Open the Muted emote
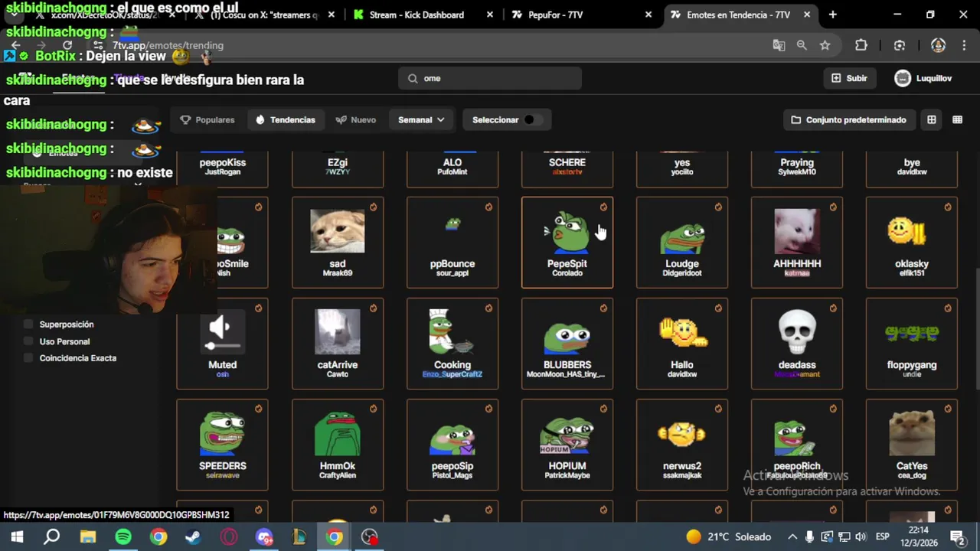Image resolution: width=980 pixels, height=551 pixels. 223,344
